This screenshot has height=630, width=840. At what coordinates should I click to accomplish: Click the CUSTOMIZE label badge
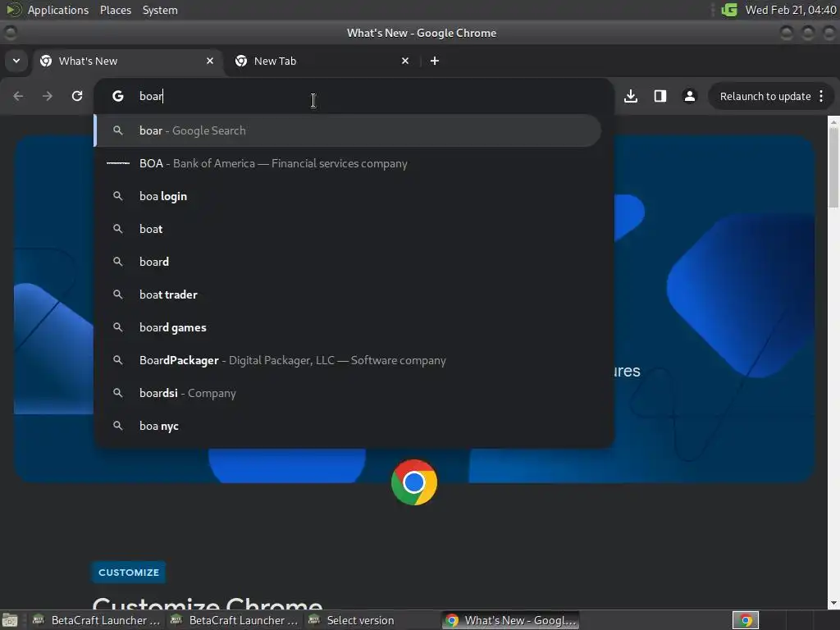point(129,572)
